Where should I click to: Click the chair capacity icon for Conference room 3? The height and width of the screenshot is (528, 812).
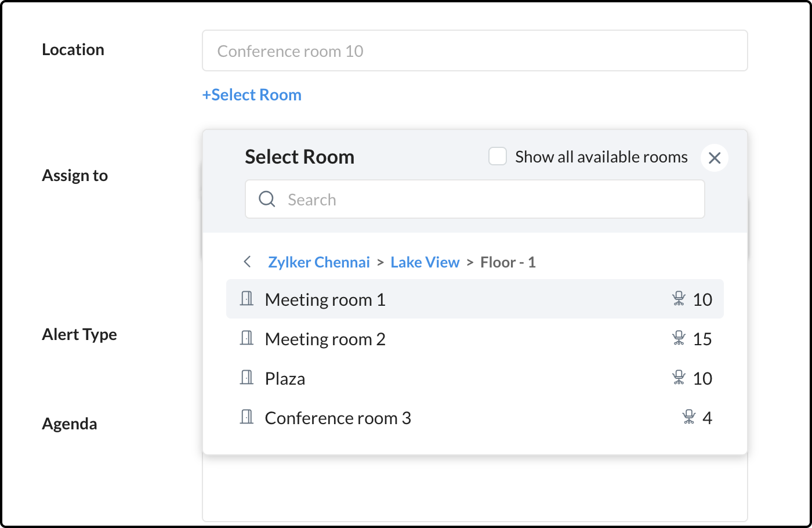tap(689, 417)
